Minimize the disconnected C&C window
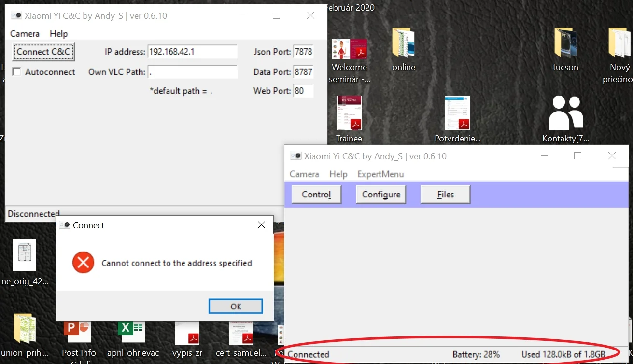633x364 pixels. pos(242,15)
